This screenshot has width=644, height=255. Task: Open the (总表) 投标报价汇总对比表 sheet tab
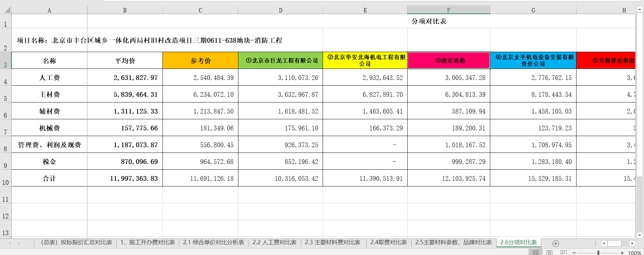point(77,242)
